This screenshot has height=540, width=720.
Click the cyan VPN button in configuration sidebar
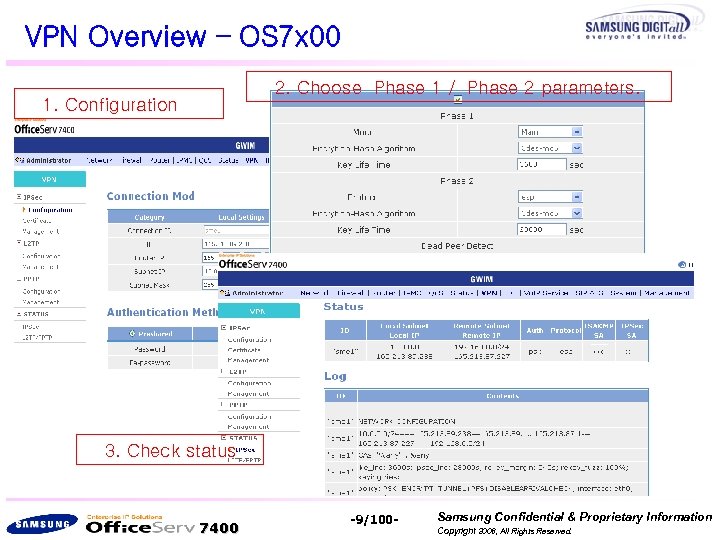click(50, 179)
